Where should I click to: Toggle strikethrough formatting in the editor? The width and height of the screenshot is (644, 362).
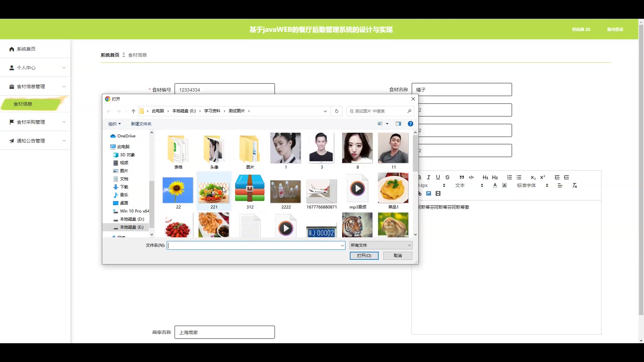(447, 177)
